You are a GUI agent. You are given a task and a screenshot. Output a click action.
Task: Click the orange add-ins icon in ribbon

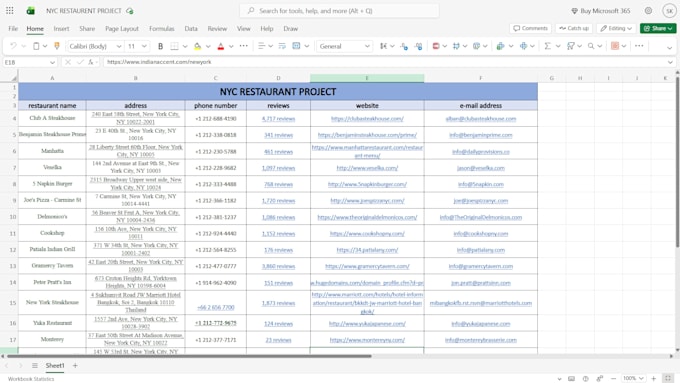[615, 46]
